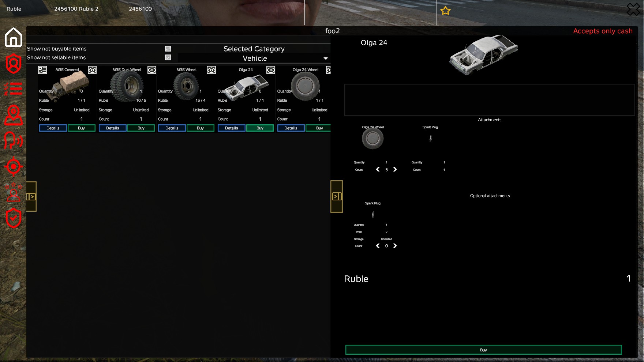
Task: Open the map marker person icon
Action: (14, 115)
